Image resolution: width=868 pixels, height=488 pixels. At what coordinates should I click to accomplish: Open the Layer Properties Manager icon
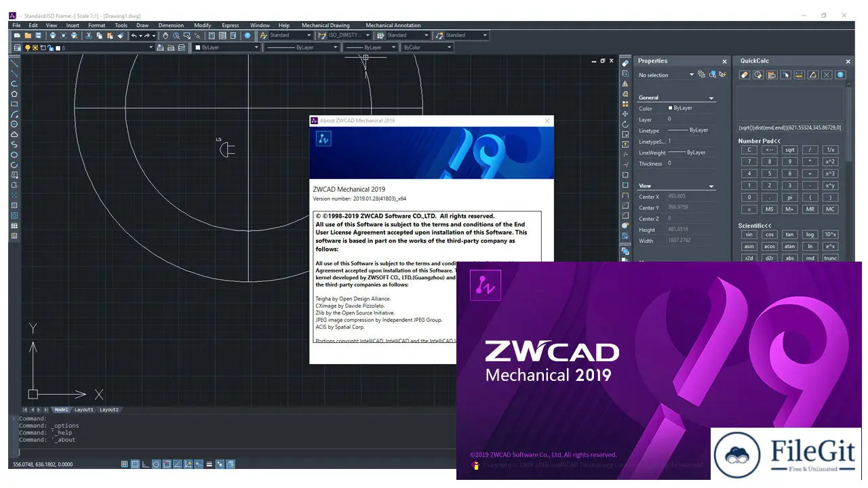(17, 47)
